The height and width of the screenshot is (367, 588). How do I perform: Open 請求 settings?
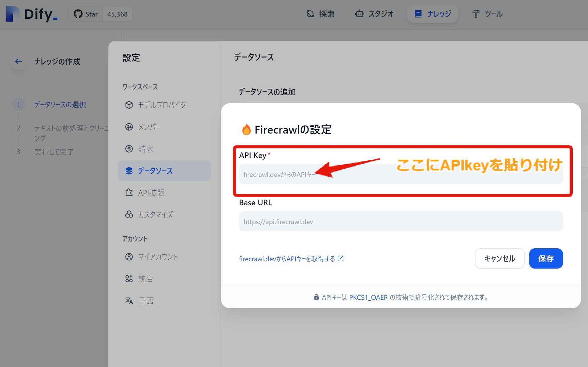(x=164, y=149)
